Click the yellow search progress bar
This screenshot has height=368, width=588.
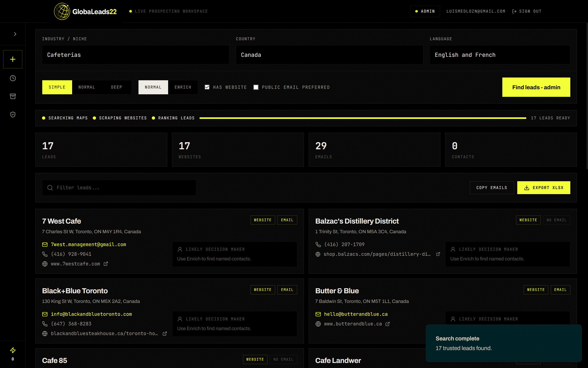tap(363, 118)
